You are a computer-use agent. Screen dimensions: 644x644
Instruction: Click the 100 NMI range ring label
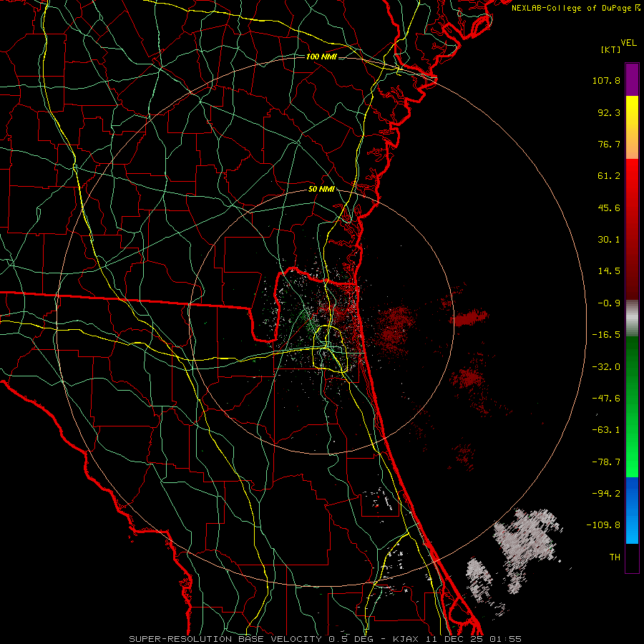[x=321, y=57]
